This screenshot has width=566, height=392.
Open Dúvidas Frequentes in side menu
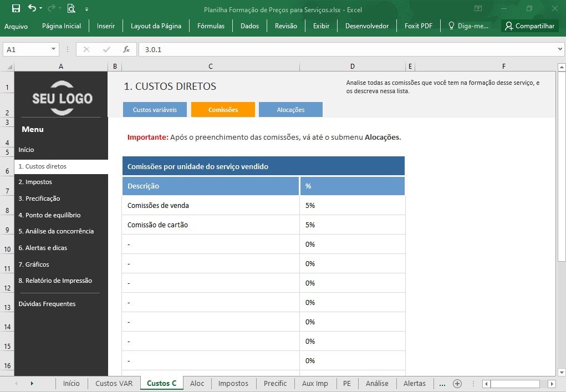click(x=47, y=304)
